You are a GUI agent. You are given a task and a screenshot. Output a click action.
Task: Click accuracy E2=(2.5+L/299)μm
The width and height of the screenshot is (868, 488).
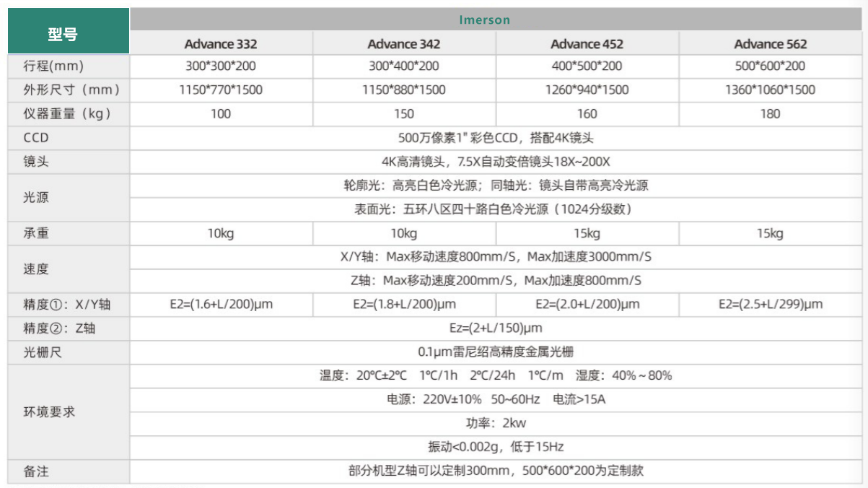coord(771,305)
